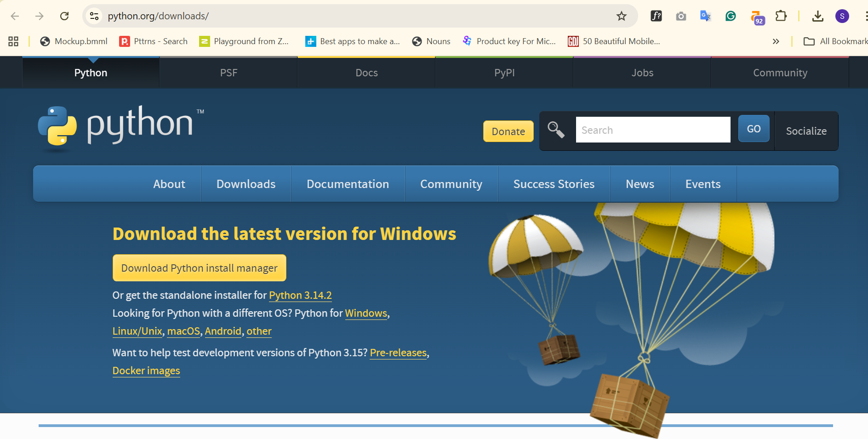Open the f? font extension icon
The width and height of the screenshot is (868, 439).
click(x=656, y=16)
